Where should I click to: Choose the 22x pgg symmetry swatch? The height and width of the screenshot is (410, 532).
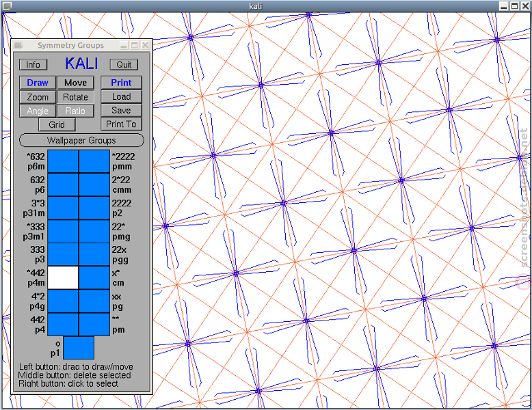[94, 255]
